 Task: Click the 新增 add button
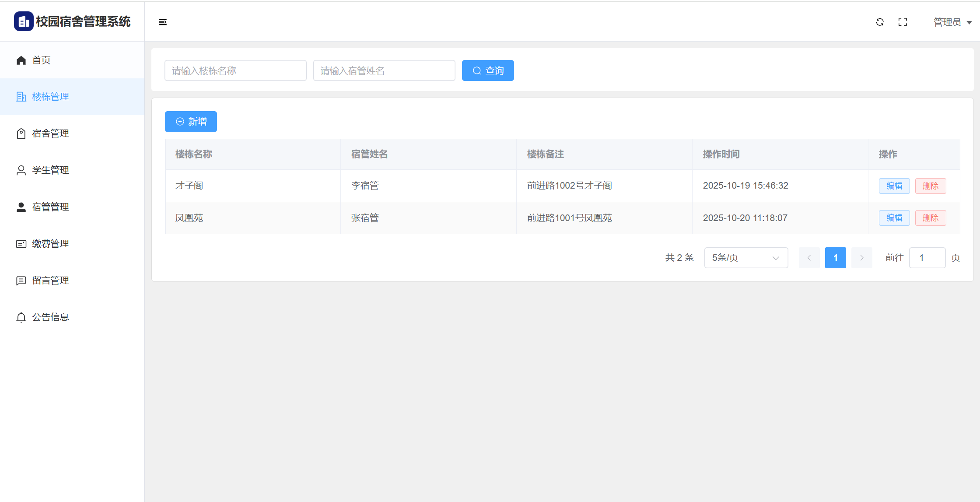click(191, 122)
